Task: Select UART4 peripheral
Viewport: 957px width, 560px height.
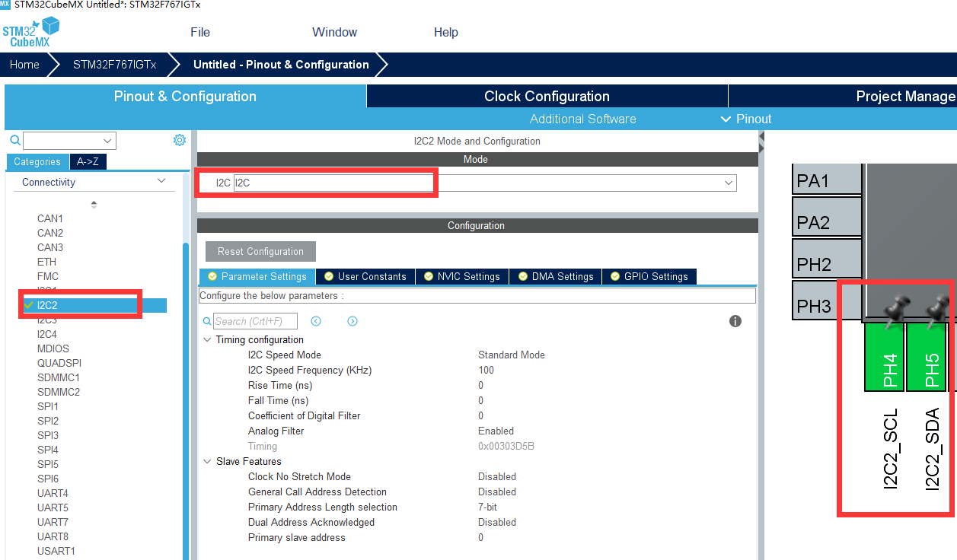Action: pos(53,493)
